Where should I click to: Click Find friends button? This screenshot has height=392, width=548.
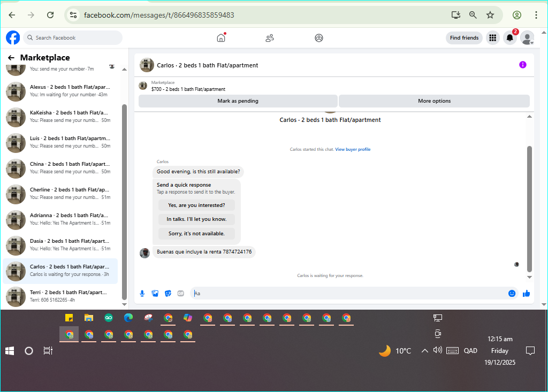point(464,38)
